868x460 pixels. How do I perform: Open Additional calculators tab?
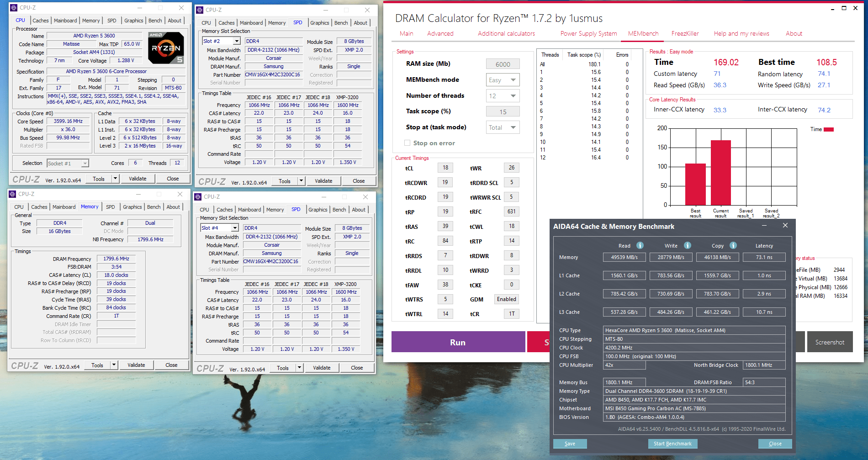click(506, 33)
